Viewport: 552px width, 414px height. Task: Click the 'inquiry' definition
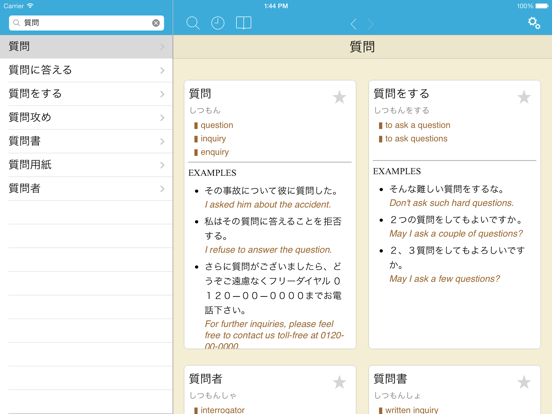pos(213,139)
